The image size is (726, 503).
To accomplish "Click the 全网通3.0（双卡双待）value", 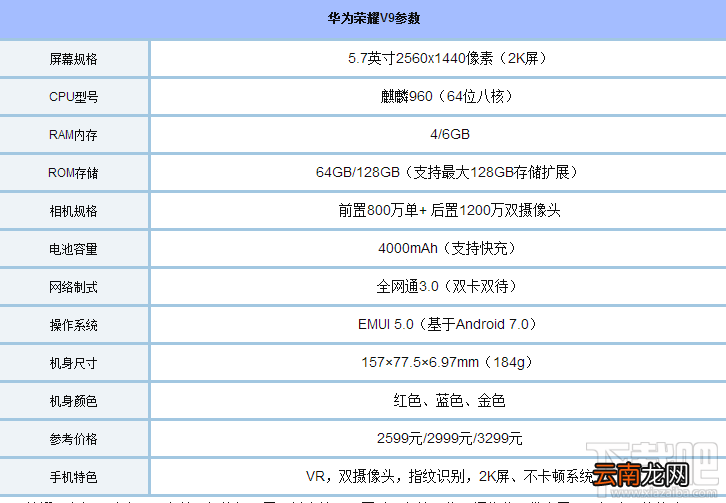I will 447,286.
